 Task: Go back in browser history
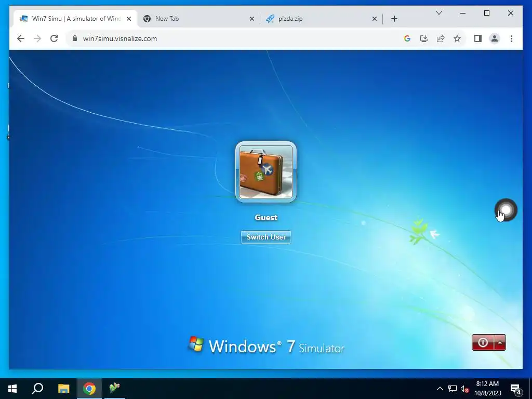(x=21, y=38)
